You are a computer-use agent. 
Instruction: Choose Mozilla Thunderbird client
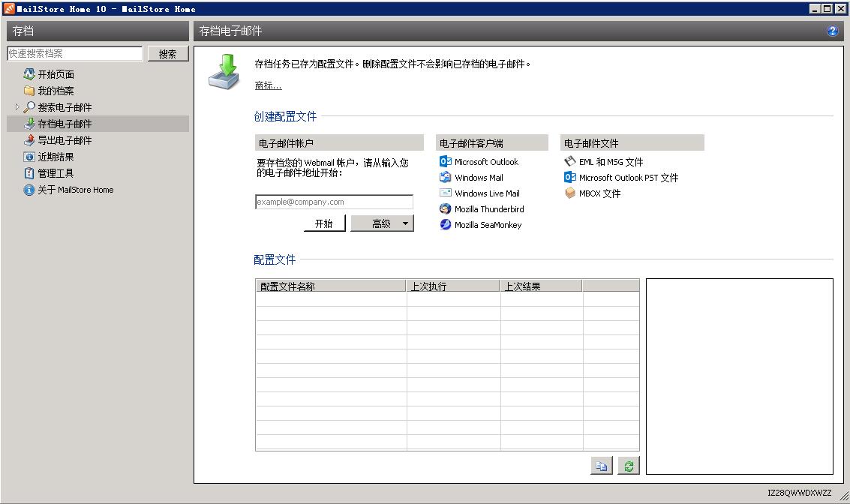tap(489, 208)
